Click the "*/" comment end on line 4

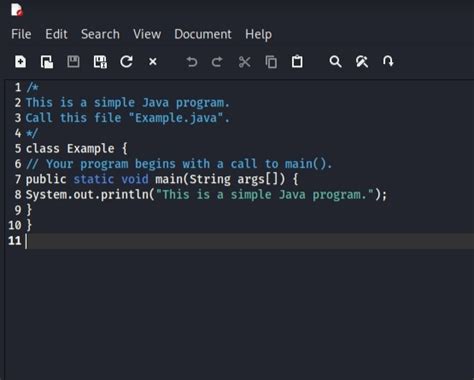tap(32, 133)
